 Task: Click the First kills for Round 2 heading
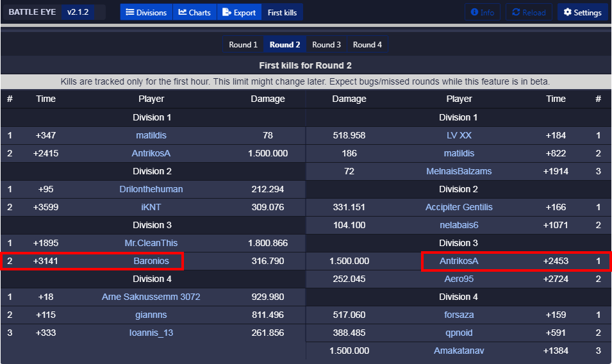pos(305,65)
